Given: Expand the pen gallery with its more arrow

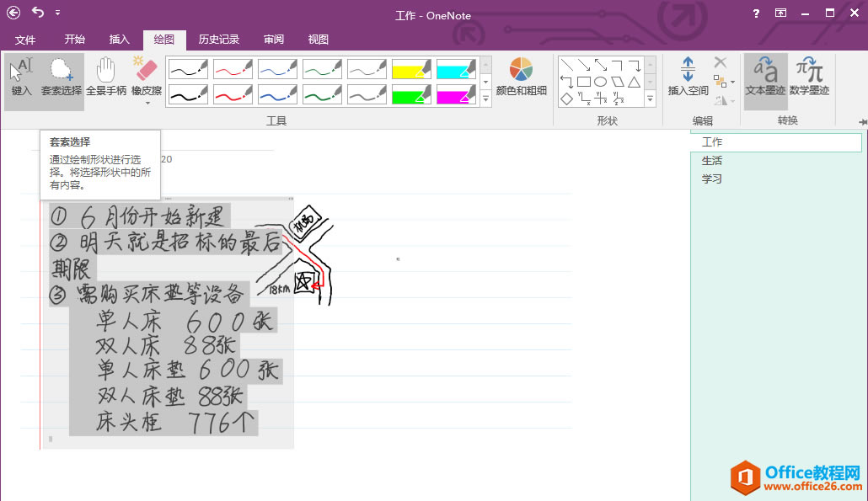Looking at the screenshot, I should 486,98.
